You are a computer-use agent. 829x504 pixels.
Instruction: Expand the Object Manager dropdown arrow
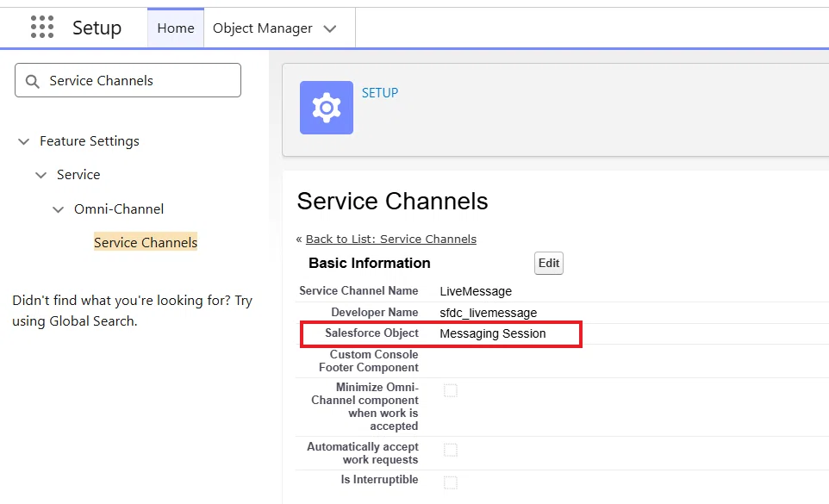pos(330,29)
